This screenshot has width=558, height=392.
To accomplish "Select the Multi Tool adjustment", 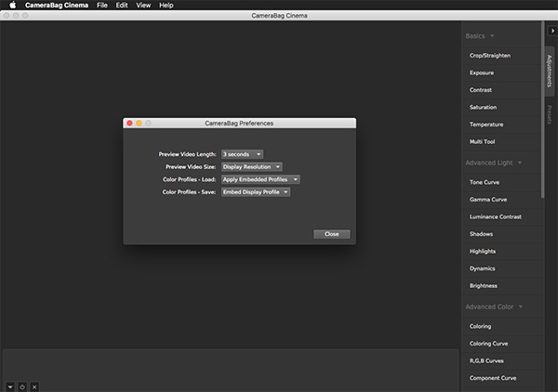I will [502, 141].
